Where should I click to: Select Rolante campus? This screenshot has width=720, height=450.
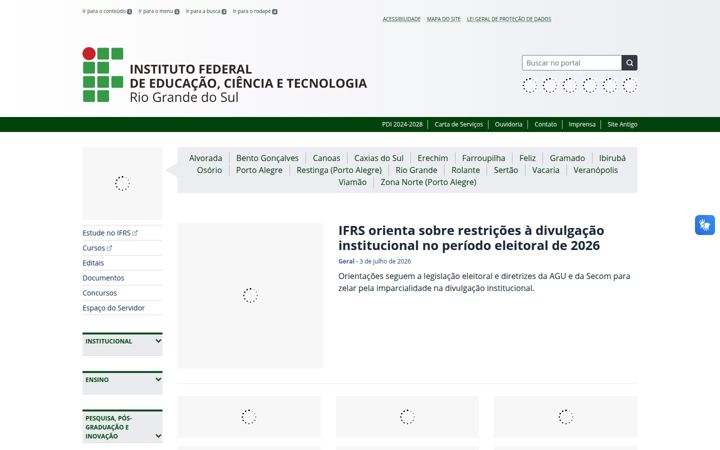(466, 170)
